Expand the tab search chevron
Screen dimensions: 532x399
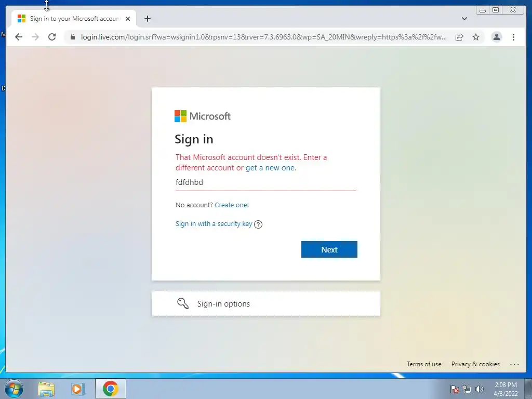pyautogui.click(x=464, y=19)
